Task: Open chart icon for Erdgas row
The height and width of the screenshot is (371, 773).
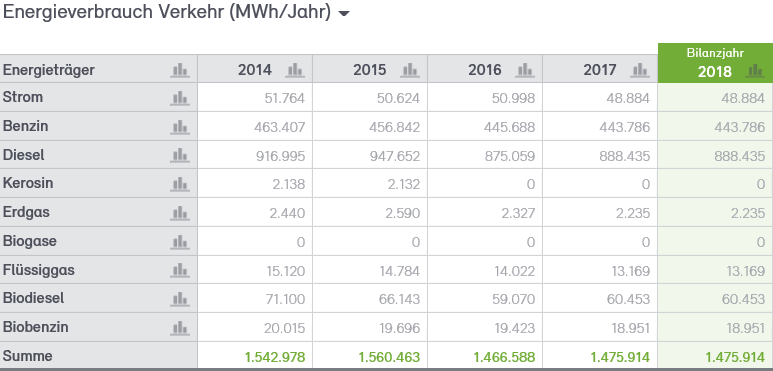Action: point(180,213)
